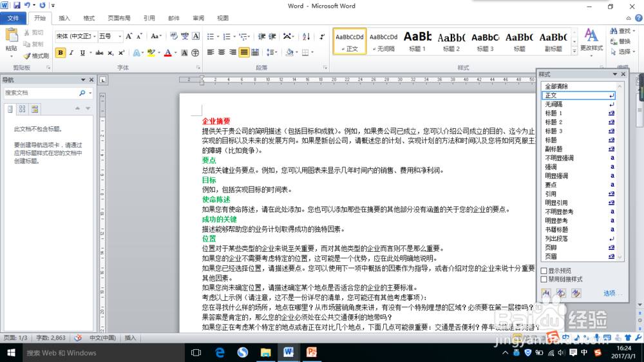Click yellow highlight color swatch
Viewport: 644px width, 362px height.
point(151,53)
